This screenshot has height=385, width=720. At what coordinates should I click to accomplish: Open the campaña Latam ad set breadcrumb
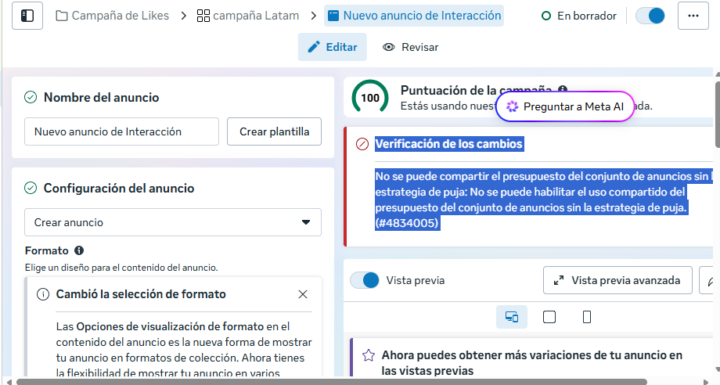[x=248, y=16]
